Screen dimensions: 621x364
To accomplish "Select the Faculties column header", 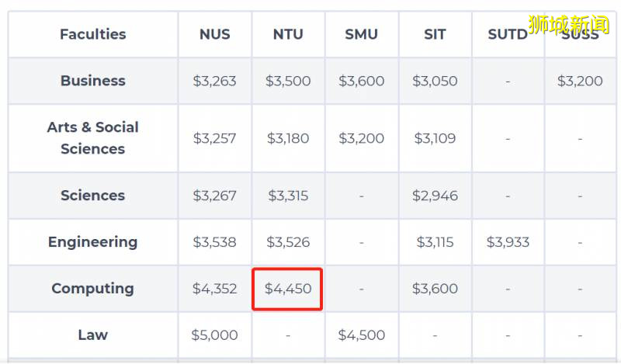I will point(92,34).
